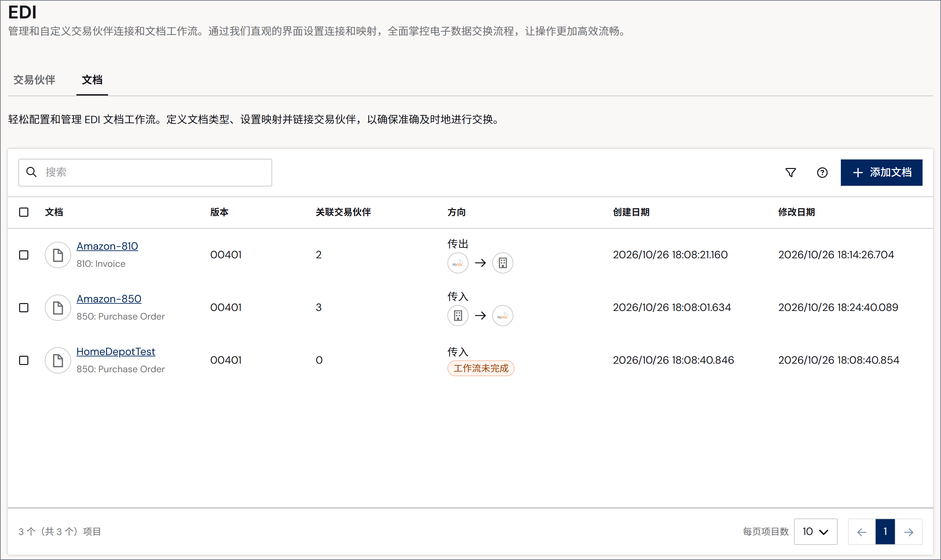This screenshot has height=560, width=941.
Task: Click MySQL destination icon in Amazon-850 row
Action: (503, 316)
